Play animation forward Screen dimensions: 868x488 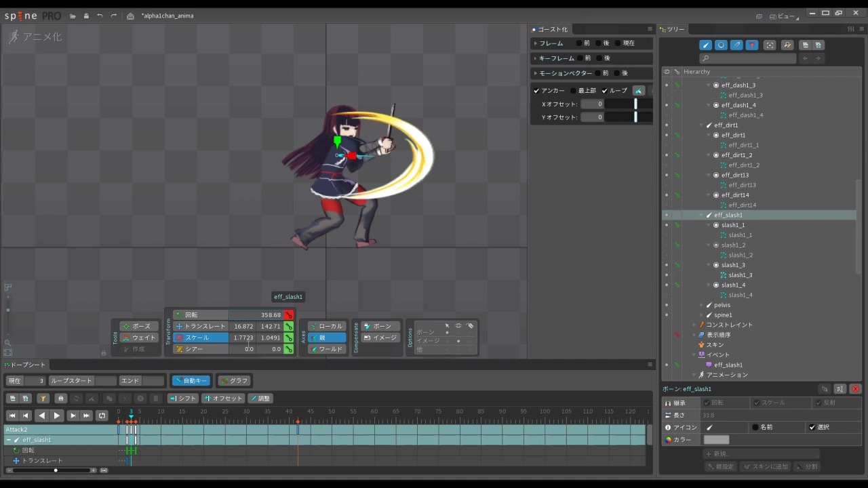[57, 415]
